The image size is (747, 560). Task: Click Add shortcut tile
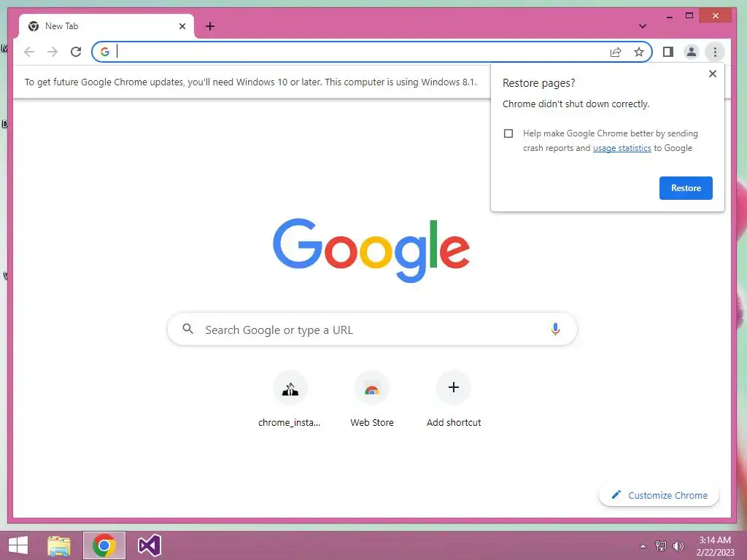pos(454,400)
